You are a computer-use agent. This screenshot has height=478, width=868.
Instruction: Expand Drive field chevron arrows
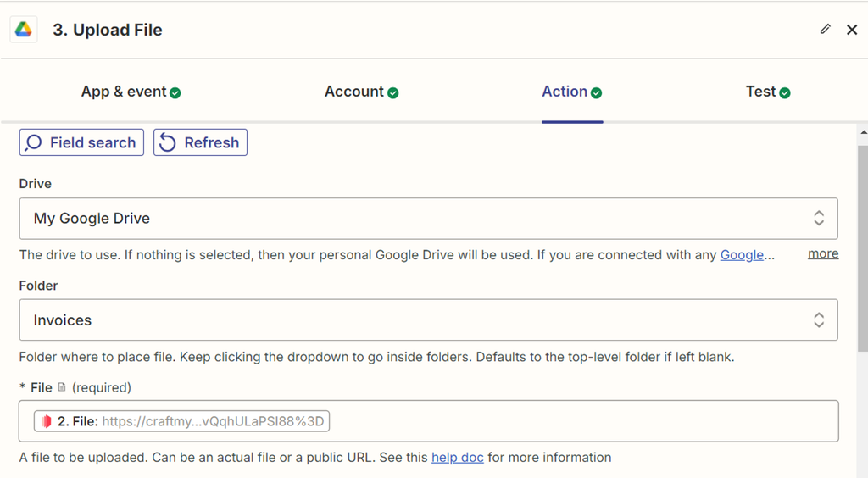click(x=819, y=218)
